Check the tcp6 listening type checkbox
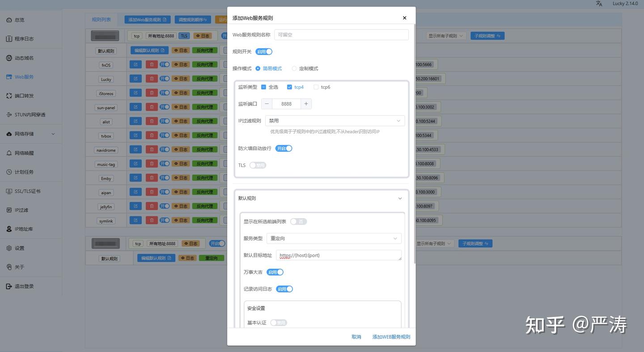 316,87
